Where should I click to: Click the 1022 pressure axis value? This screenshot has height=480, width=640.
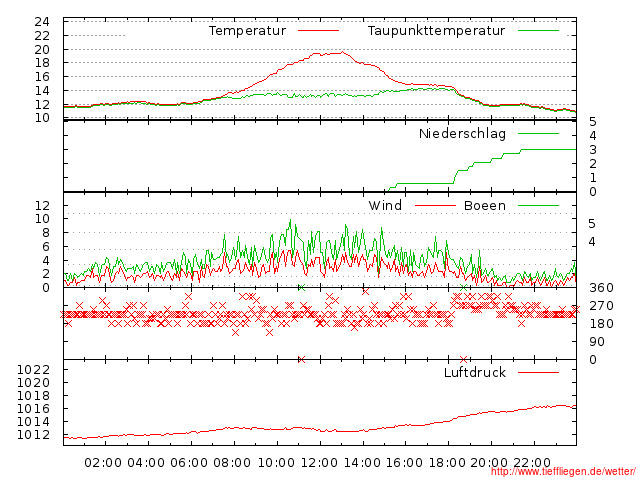tap(33, 370)
